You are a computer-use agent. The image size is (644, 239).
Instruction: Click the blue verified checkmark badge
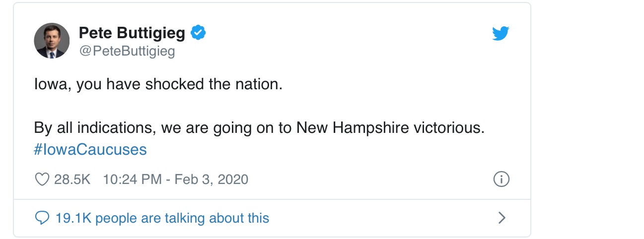tap(199, 33)
